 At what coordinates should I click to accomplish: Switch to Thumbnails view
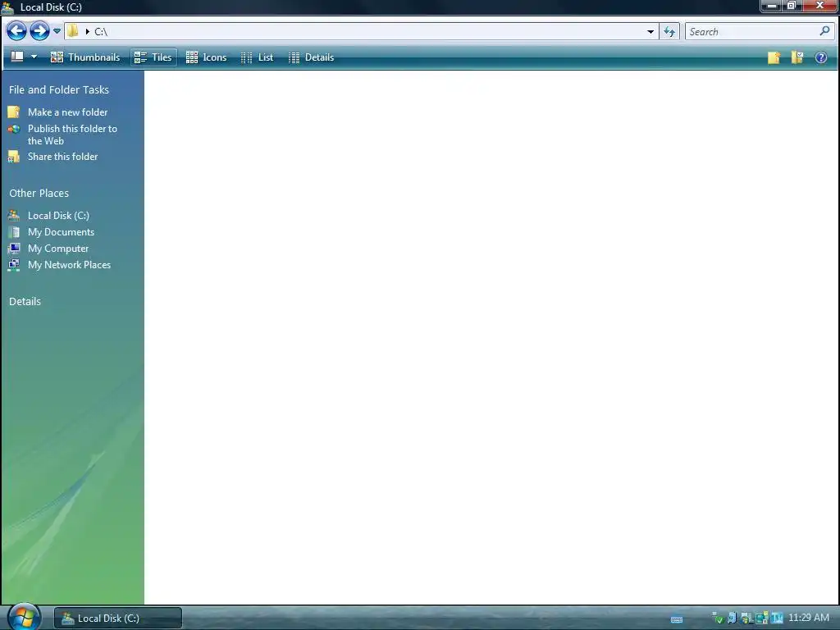tap(85, 57)
